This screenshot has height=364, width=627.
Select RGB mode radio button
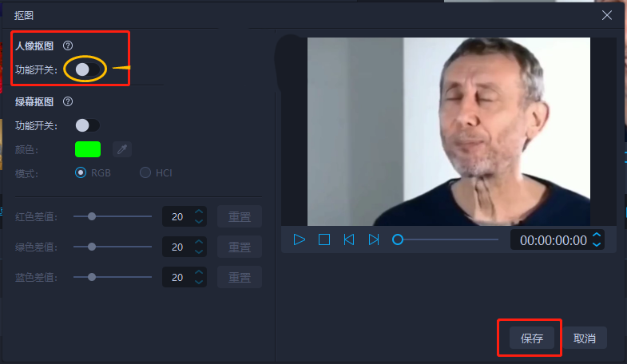point(81,172)
